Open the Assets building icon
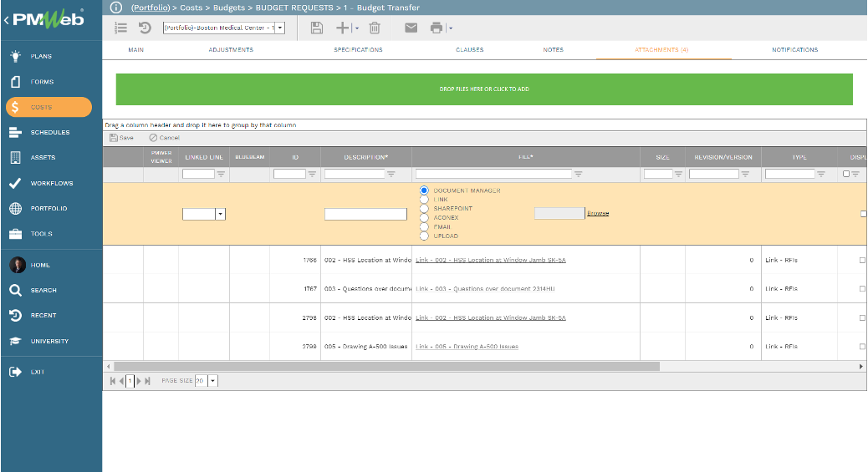868x472 pixels. pyautogui.click(x=16, y=157)
